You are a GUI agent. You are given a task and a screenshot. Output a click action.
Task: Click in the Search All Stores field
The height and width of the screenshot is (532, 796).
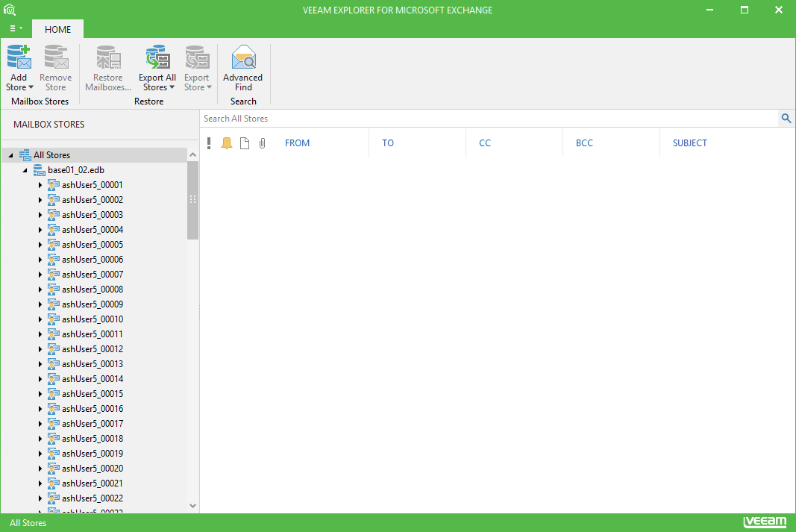click(489, 119)
